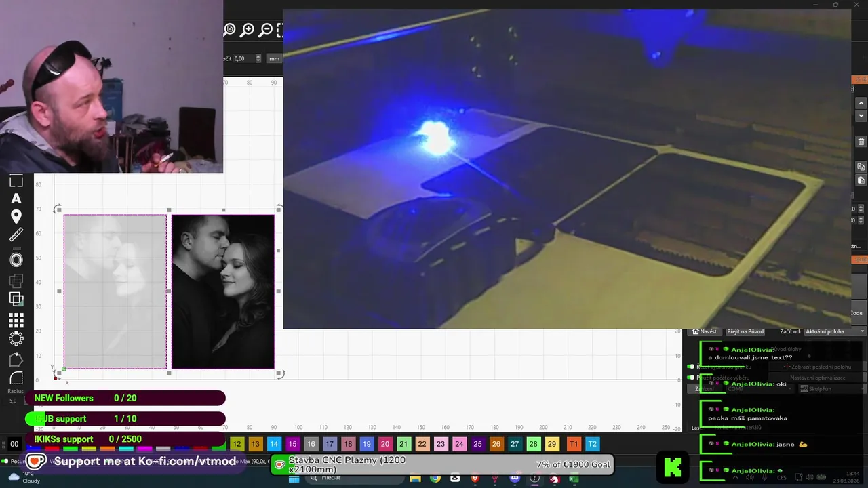The image size is (868, 488).
Task: Click the Zařízení button
Action: click(705, 389)
